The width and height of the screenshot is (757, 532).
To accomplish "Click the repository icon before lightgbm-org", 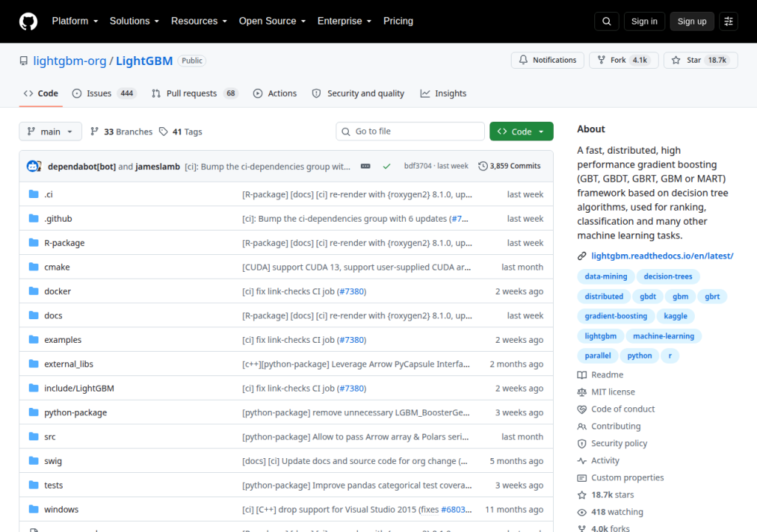I will (24, 61).
